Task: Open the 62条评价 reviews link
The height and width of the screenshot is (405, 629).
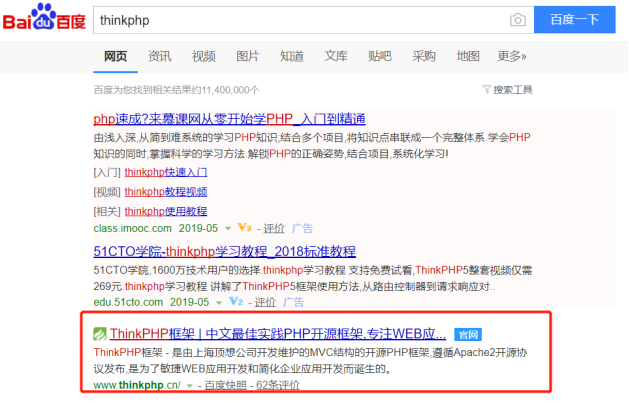Action: pyautogui.click(x=278, y=385)
